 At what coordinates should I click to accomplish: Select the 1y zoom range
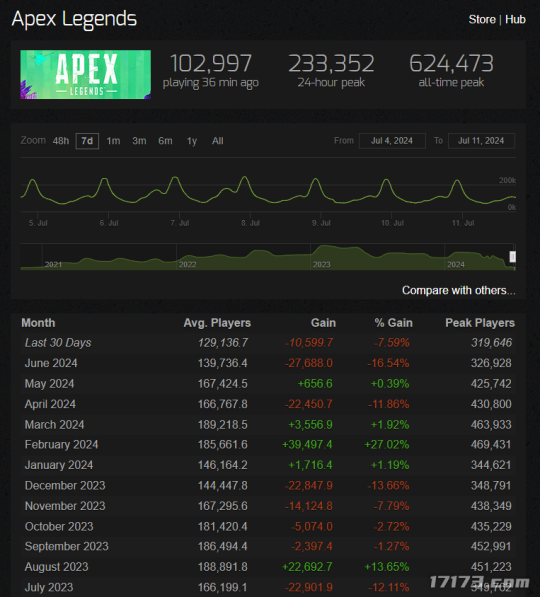coord(192,141)
